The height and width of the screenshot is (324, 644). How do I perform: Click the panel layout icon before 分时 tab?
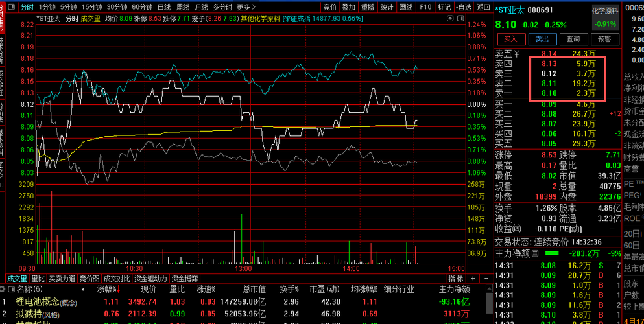tap(12, 7)
